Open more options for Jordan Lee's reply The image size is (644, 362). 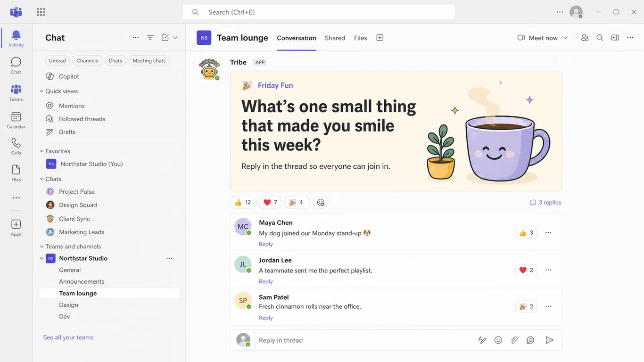point(548,270)
